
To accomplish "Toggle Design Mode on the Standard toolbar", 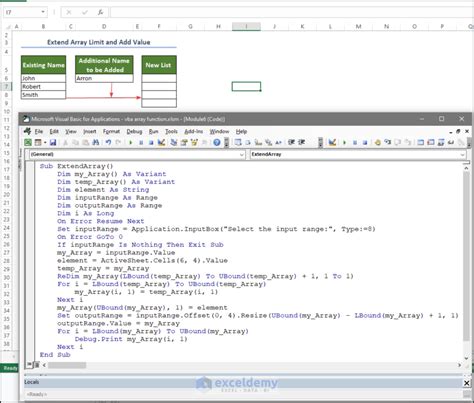I will [x=161, y=143].
